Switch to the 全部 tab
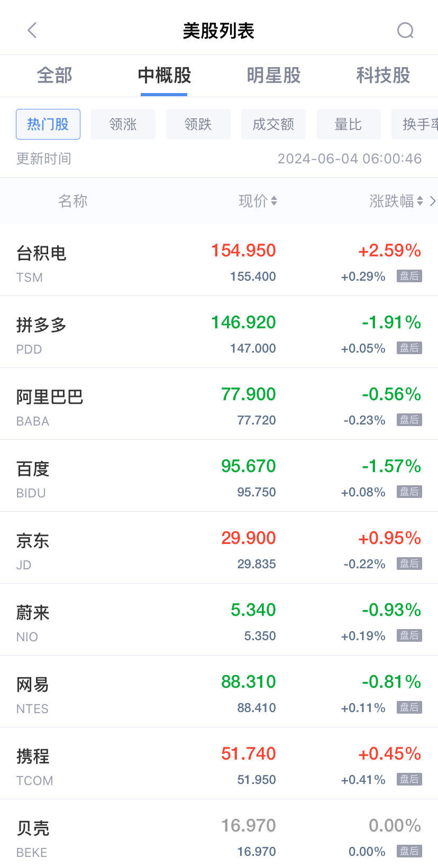Screen dimensions: 438x868 point(54,76)
